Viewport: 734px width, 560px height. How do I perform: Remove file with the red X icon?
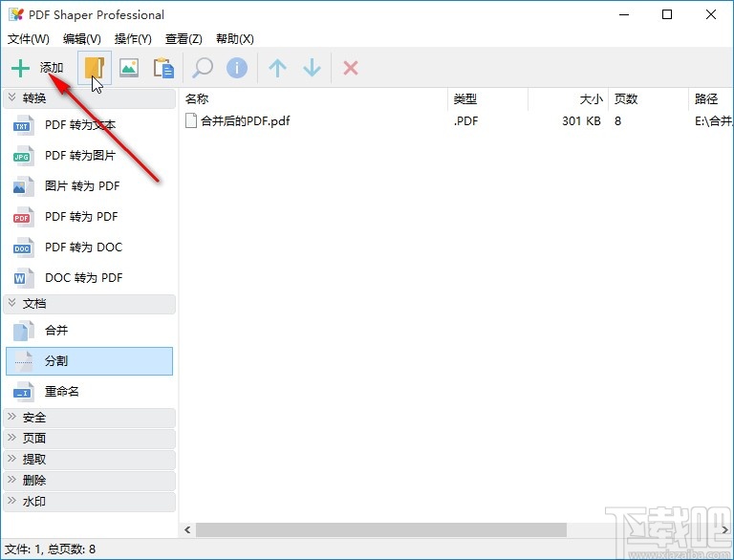tap(351, 68)
